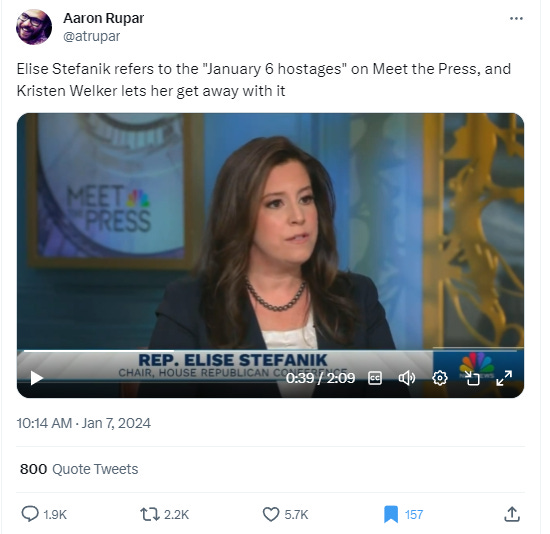Click the 0:39 / 2:09 time display
Image resolution: width=550 pixels, height=534 pixels.
[x=320, y=378]
